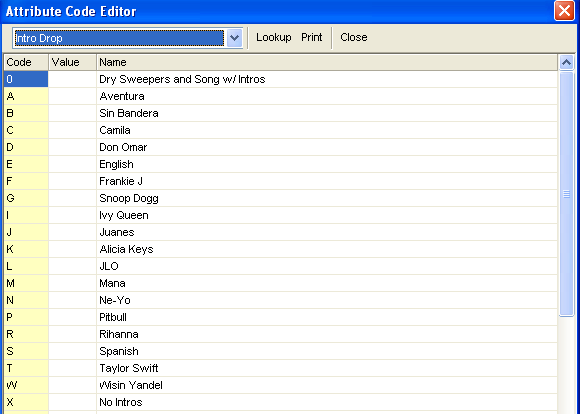Click the Value column header

(72, 62)
